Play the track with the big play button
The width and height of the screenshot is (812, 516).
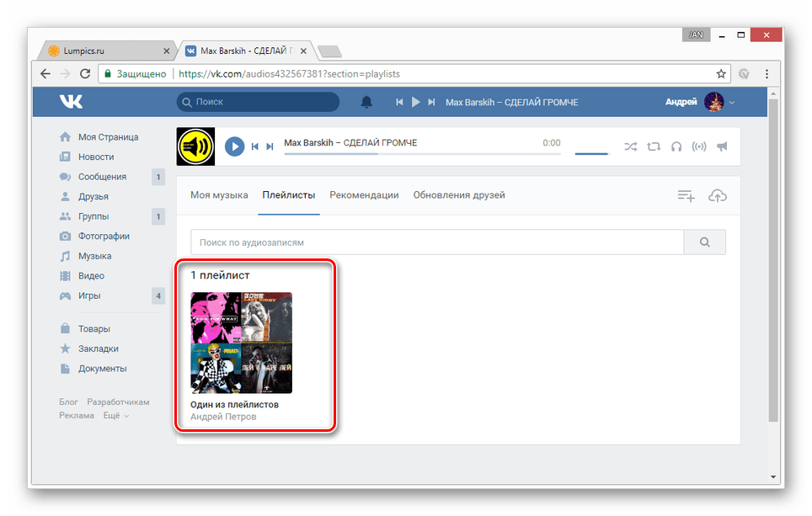[x=235, y=146]
